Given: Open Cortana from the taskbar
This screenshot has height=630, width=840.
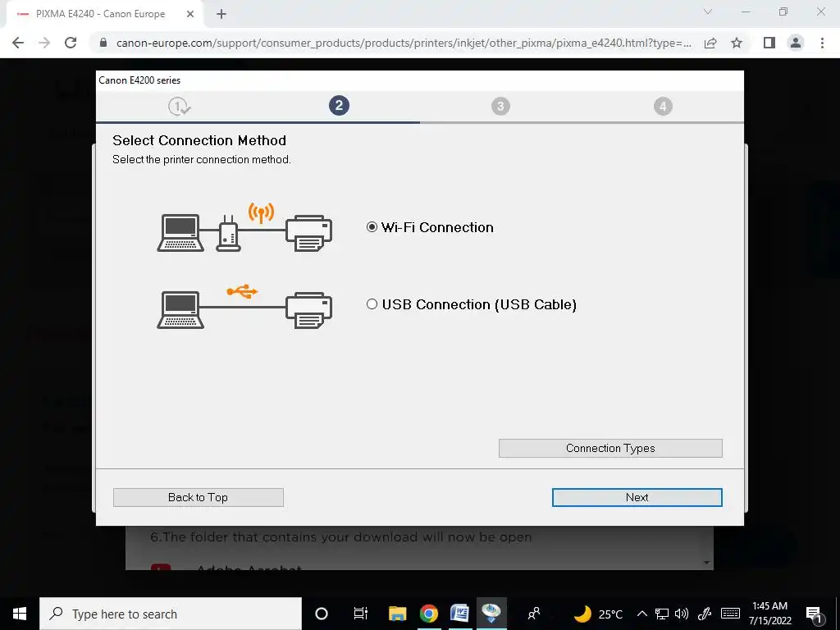Looking at the screenshot, I should pos(322,614).
